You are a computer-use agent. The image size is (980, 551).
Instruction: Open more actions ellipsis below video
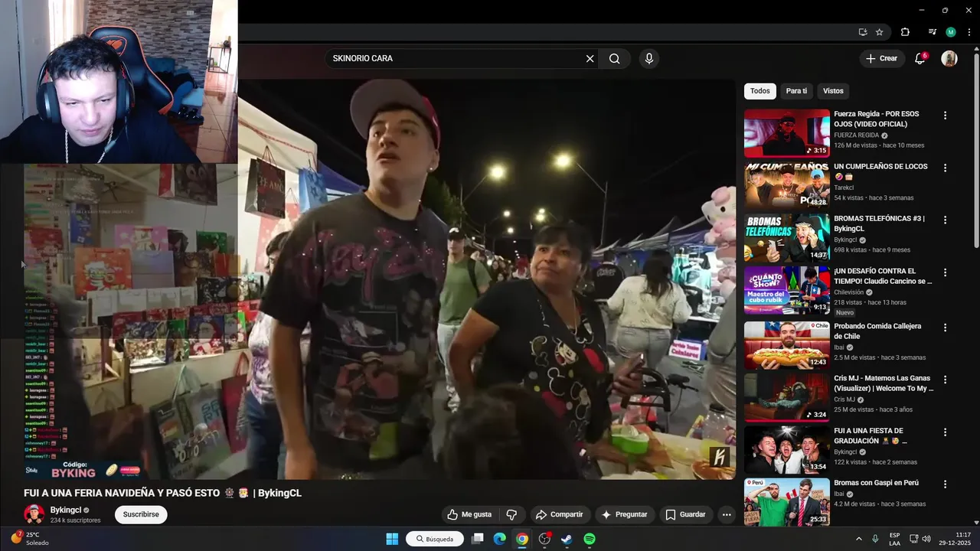pos(727,514)
